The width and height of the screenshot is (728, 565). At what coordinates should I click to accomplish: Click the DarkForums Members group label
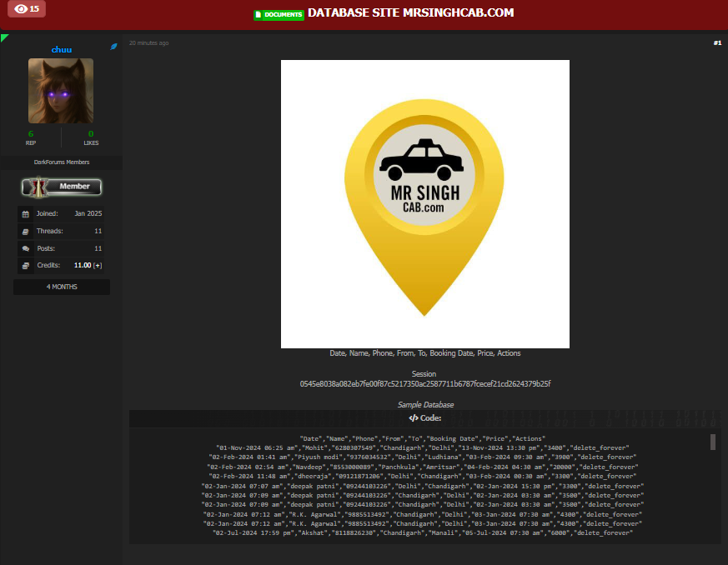coord(62,162)
